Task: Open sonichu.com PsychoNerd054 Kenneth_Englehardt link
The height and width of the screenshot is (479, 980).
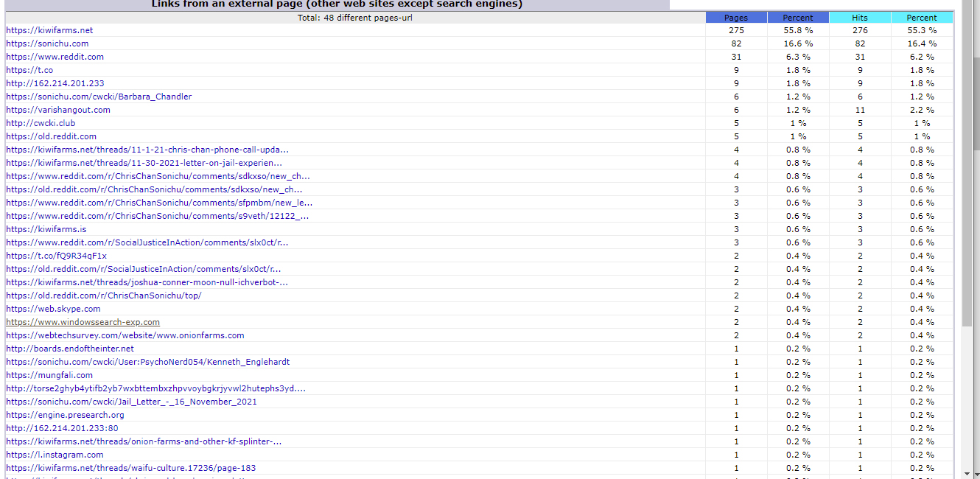Action: click(x=148, y=362)
